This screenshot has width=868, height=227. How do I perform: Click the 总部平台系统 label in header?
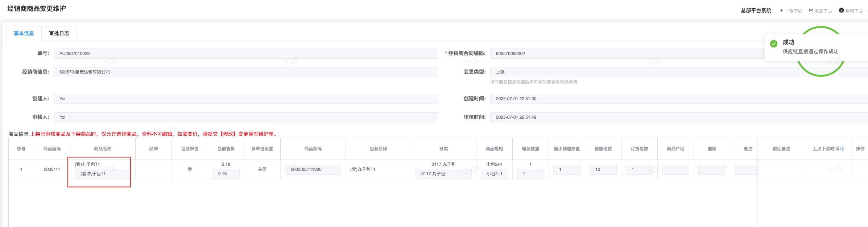pyautogui.click(x=756, y=10)
